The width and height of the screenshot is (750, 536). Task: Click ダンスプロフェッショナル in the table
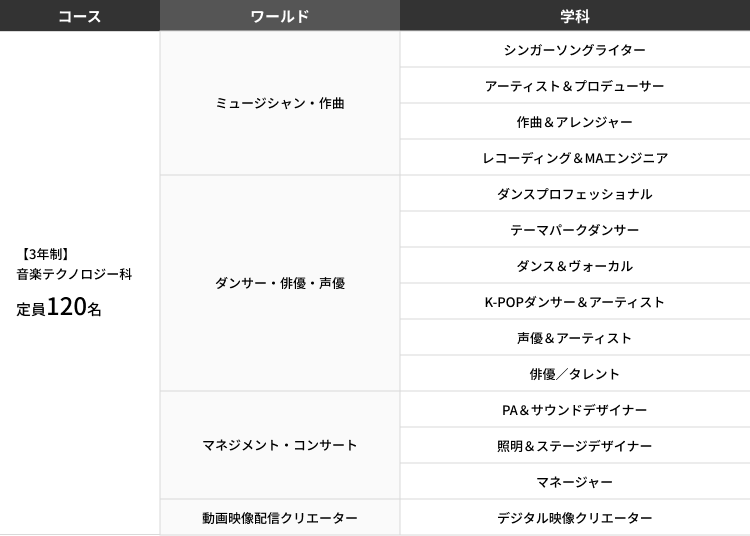click(x=574, y=194)
